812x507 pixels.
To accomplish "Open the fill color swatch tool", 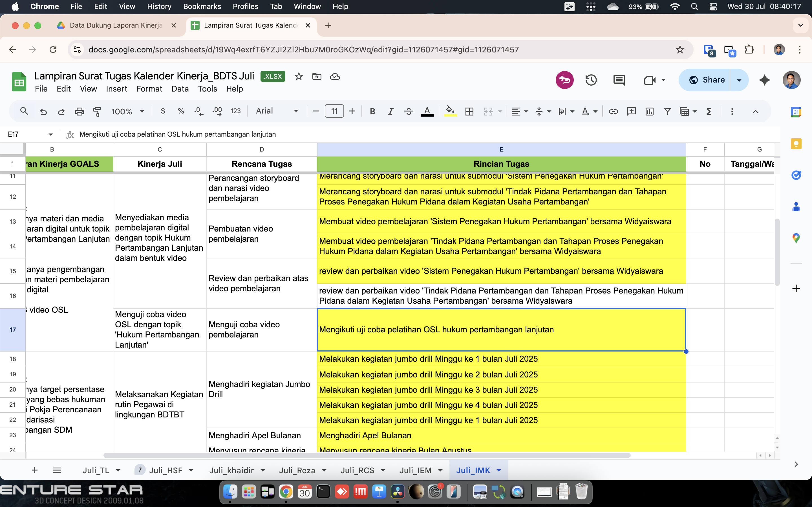I will coord(450,111).
